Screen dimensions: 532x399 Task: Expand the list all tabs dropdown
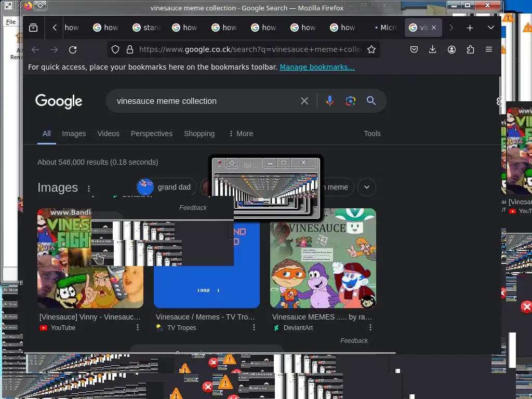[490, 28]
